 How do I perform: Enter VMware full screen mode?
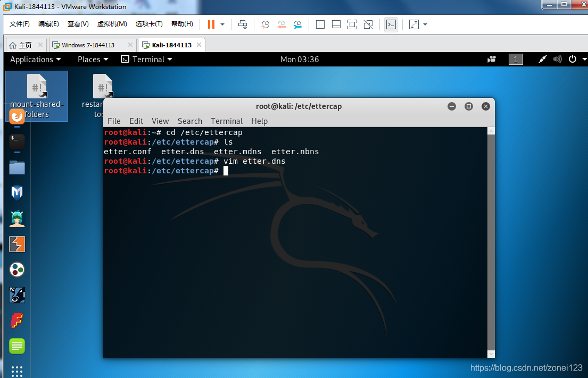click(352, 24)
